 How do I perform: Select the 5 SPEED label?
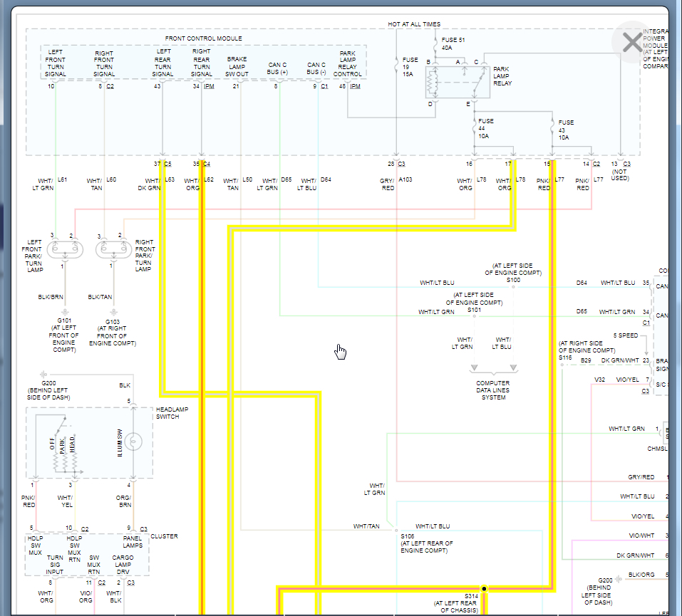click(626, 335)
